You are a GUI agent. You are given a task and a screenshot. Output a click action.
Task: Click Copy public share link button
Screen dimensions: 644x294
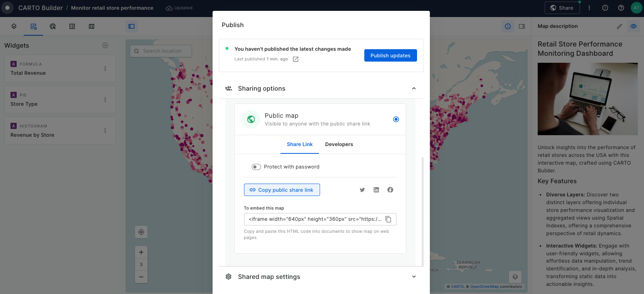pyautogui.click(x=282, y=190)
